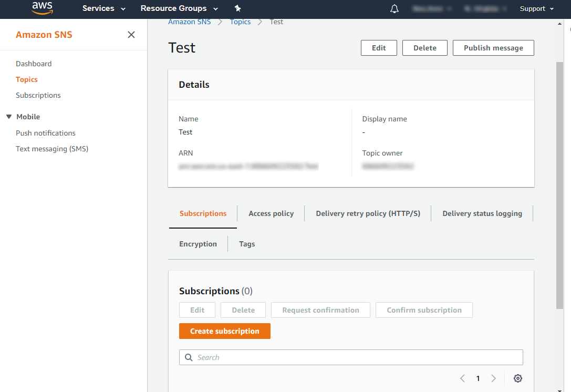Open the notifications bell icon
The height and width of the screenshot is (392, 571).
pos(394,9)
